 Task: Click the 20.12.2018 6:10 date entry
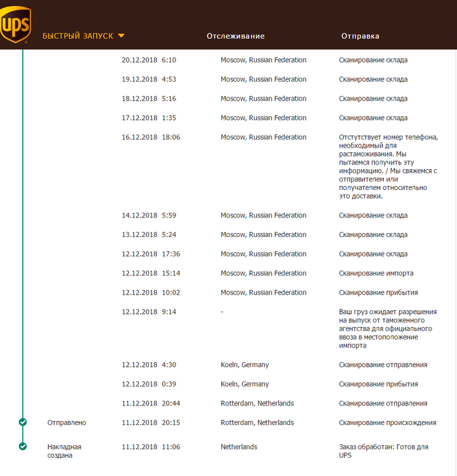coord(149,60)
